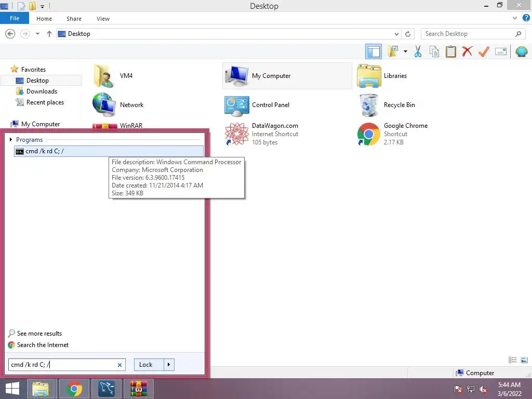The height and width of the screenshot is (399, 532).
Task: Click the orange checkmark Properties icon
Action: click(x=484, y=51)
